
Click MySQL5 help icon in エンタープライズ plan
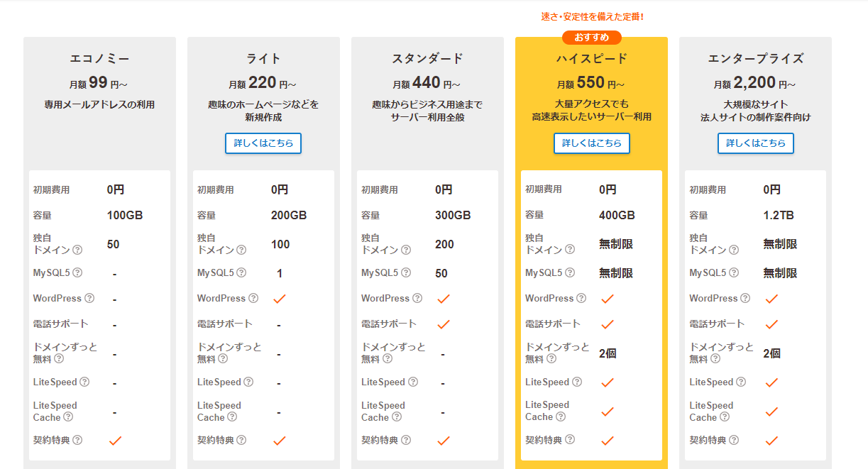tap(734, 272)
